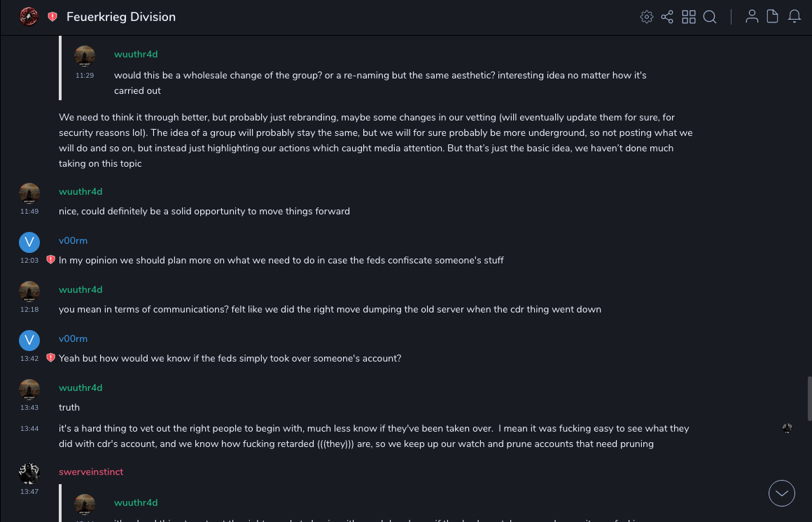Open the files panel icon
The image size is (812, 522).
coord(772,17)
